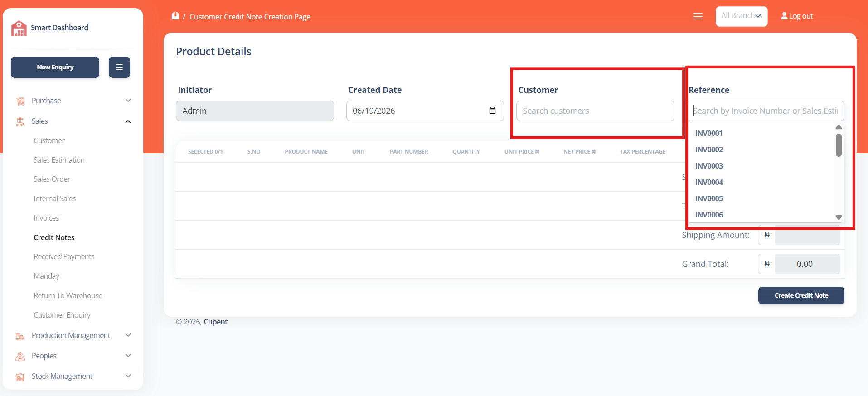The height and width of the screenshot is (396, 868).
Task: Click the Grand Total 0.00 field
Action: 807,264
